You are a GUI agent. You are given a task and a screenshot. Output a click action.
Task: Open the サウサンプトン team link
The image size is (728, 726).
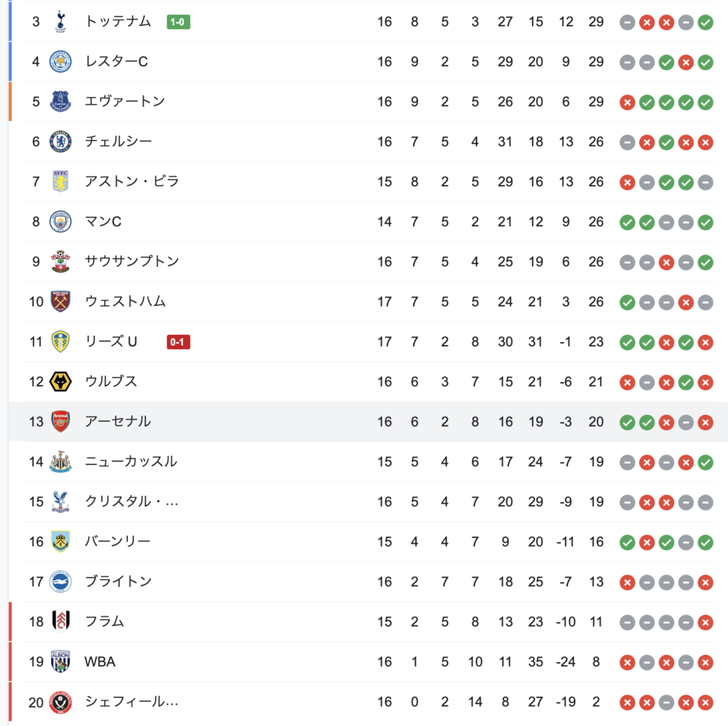tap(132, 262)
